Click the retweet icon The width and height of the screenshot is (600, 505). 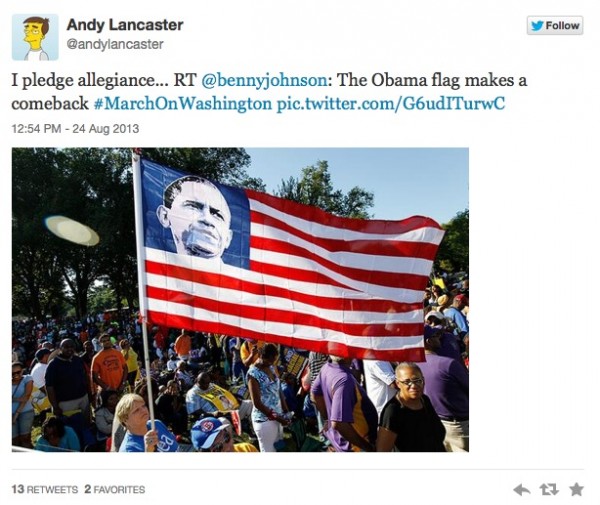coord(549,489)
